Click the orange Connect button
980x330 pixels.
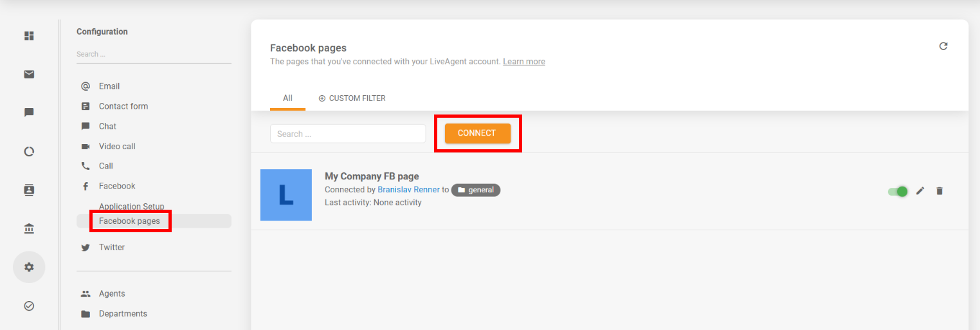point(477,133)
